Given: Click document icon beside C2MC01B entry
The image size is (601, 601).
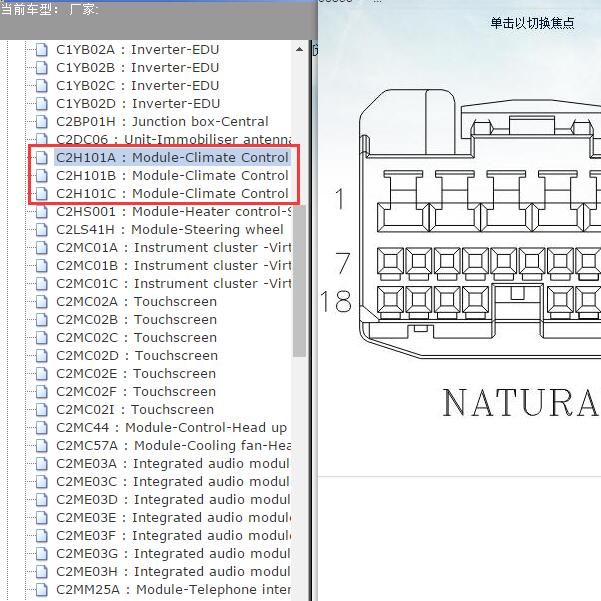Looking at the screenshot, I should [41, 266].
